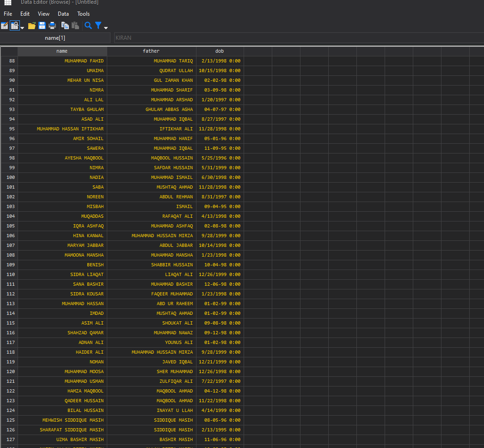Image resolution: width=484 pixels, height=448 pixels.
Task: Select row header 100
Action: pyautogui.click(x=9, y=177)
